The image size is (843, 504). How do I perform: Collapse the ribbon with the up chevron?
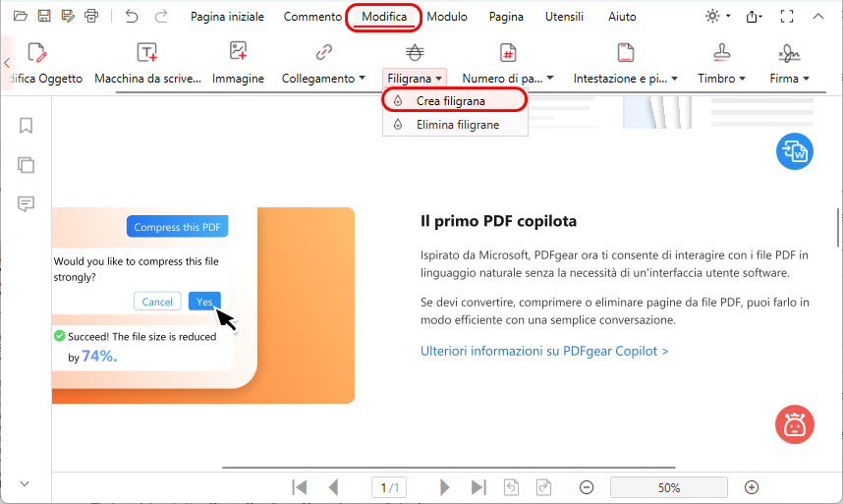pyautogui.click(x=817, y=17)
